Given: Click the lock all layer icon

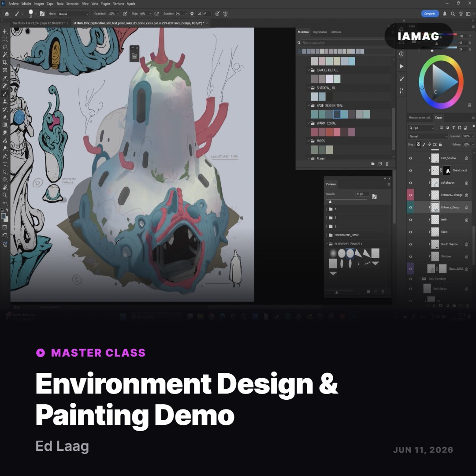Looking at the screenshot, I should (x=440, y=145).
